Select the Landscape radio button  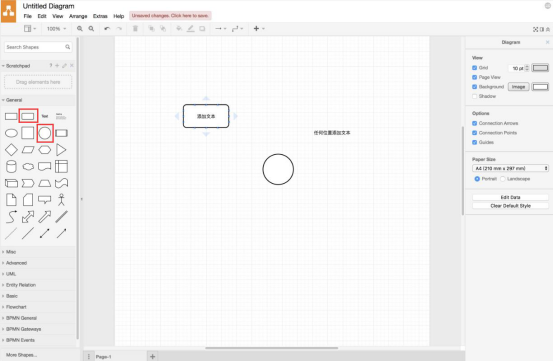pos(503,179)
